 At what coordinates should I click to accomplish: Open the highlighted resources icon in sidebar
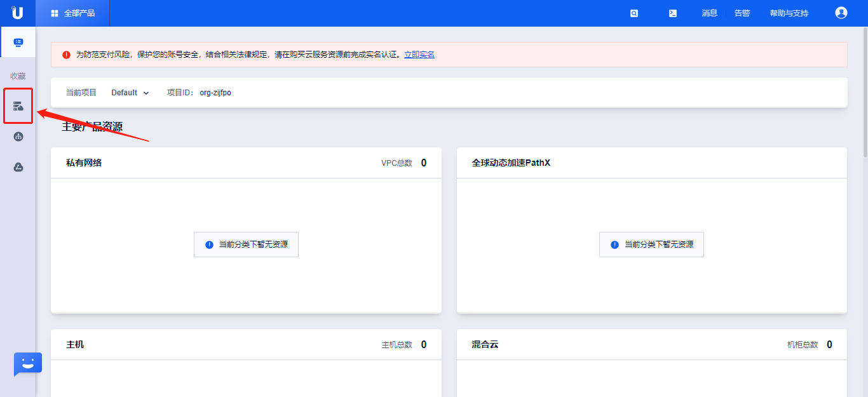18,105
